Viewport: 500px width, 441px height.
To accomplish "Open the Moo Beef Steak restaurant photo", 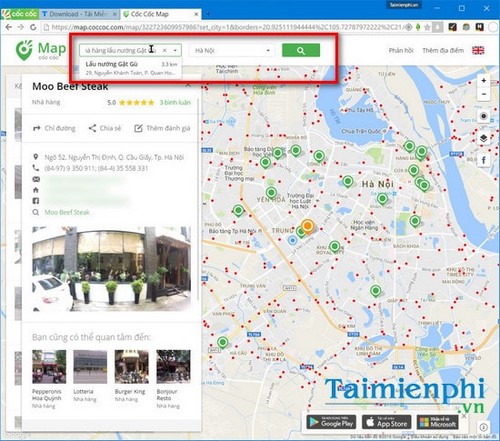I will 112,269.
